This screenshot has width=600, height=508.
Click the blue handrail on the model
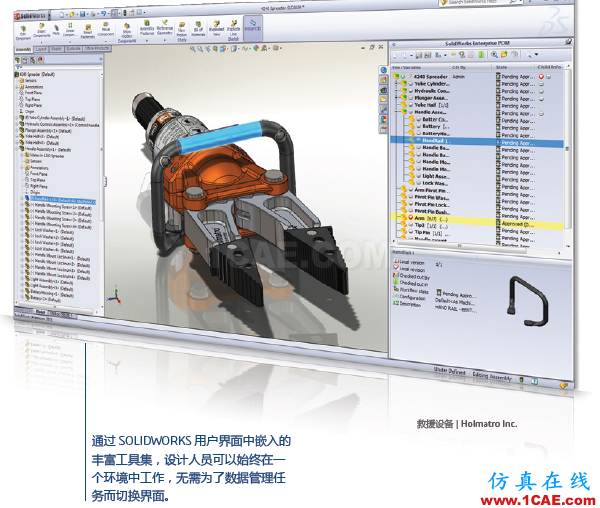click(x=219, y=137)
